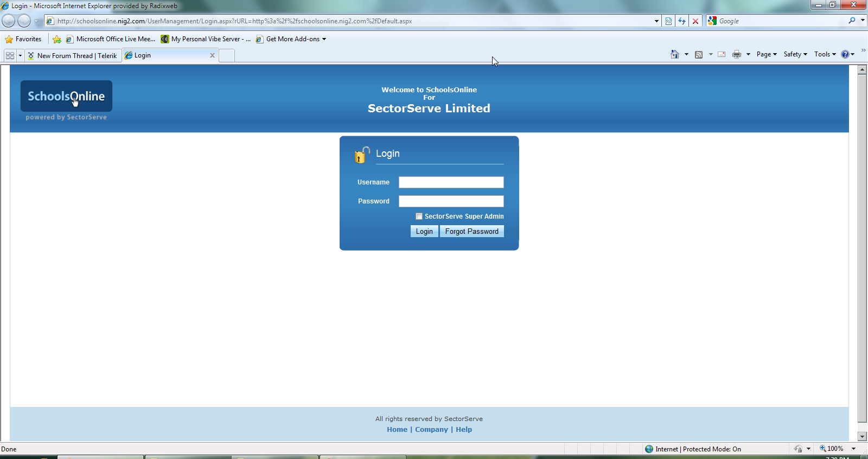Click the Home icon in command bar
The image size is (868, 459).
pyautogui.click(x=674, y=54)
